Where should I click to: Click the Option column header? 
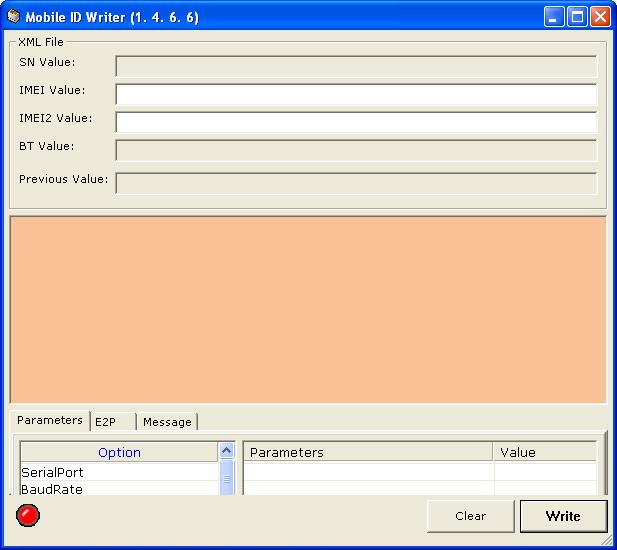pyautogui.click(x=119, y=452)
